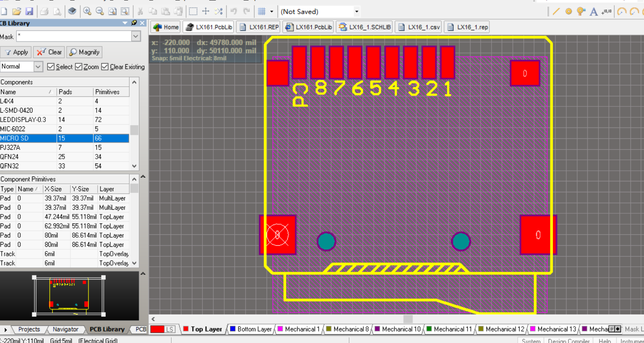This screenshot has height=343, width=644.
Task: Collapse Component Primitives section arrow
Action: pos(143,177)
